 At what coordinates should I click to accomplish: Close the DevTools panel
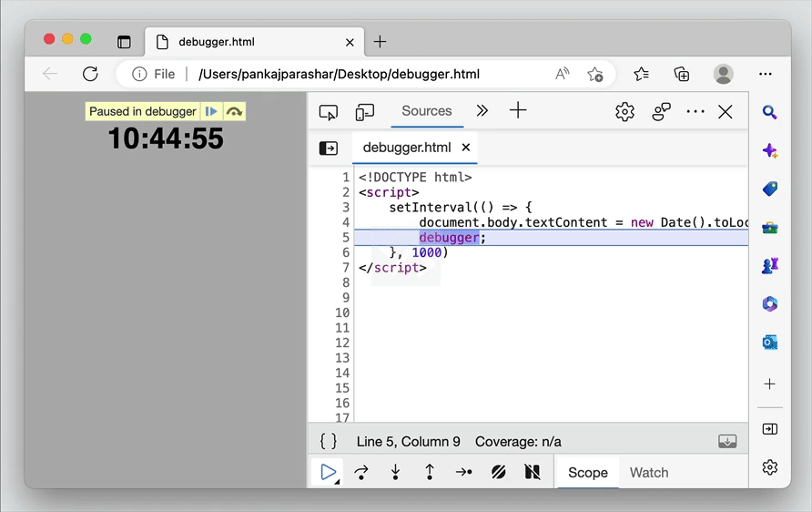(726, 111)
